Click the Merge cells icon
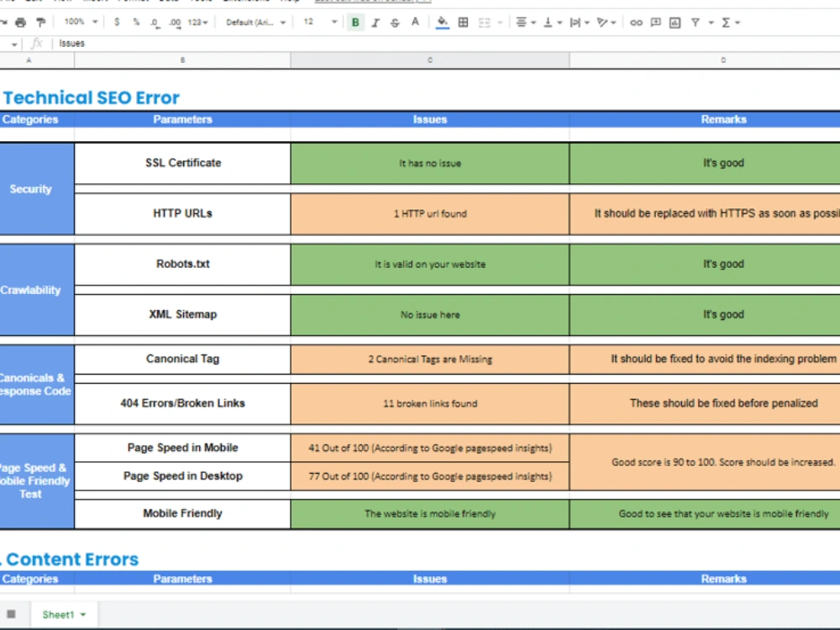840x630 pixels. pos(485,23)
